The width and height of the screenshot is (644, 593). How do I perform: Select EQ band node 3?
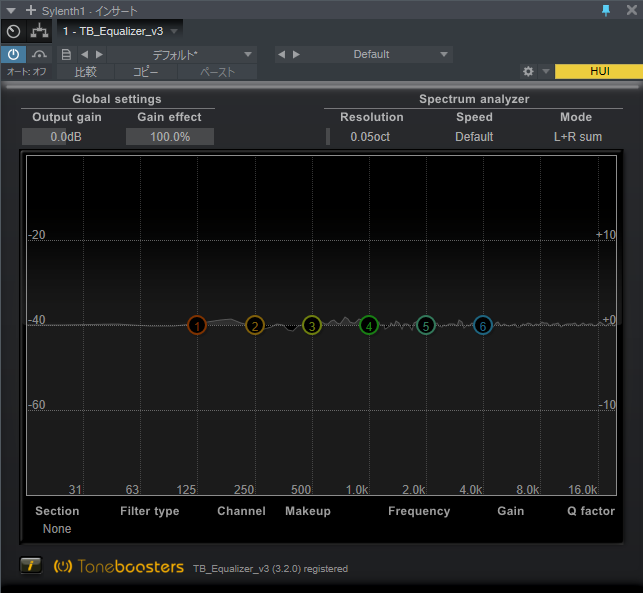point(312,326)
